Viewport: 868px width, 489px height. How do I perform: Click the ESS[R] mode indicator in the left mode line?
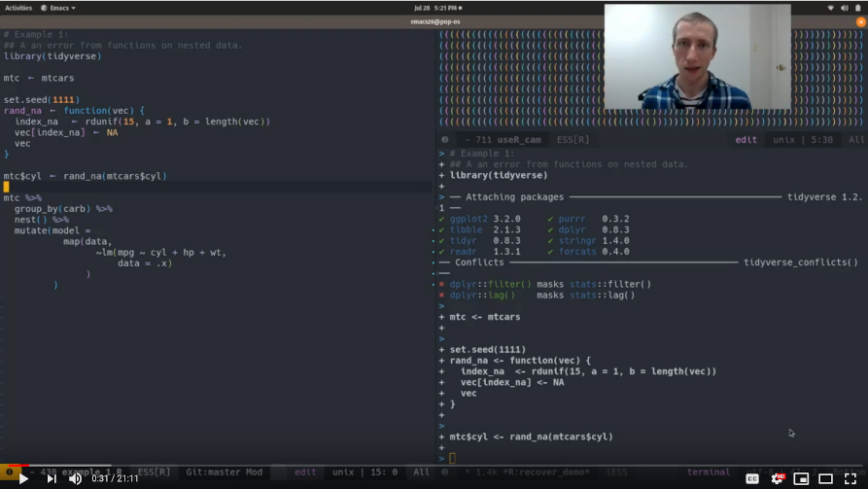[154, 472]
